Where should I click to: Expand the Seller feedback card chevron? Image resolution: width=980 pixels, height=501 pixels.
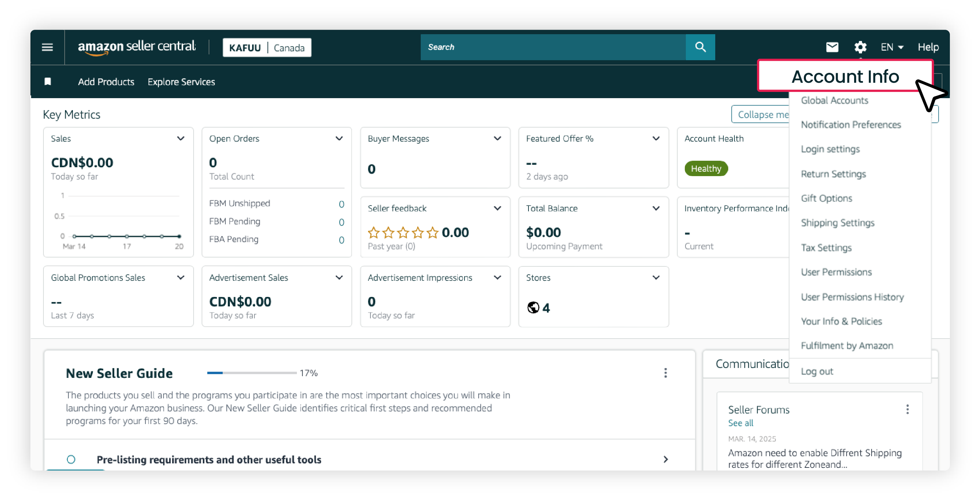[497, 208]
